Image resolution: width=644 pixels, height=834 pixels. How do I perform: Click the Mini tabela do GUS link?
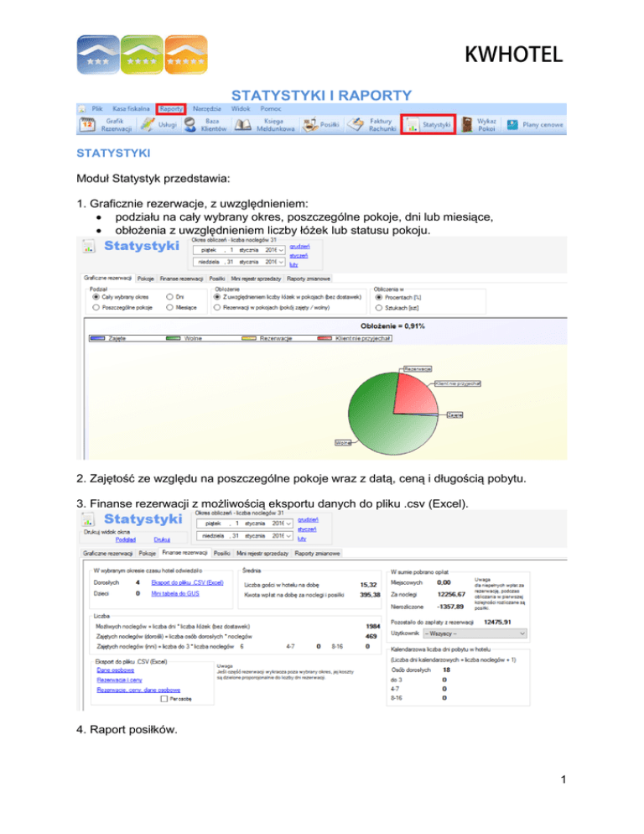[174, 592]
